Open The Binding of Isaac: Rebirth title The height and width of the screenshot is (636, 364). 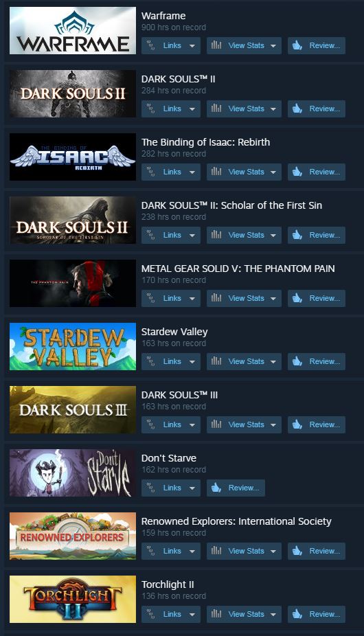(x=206, y=142)
